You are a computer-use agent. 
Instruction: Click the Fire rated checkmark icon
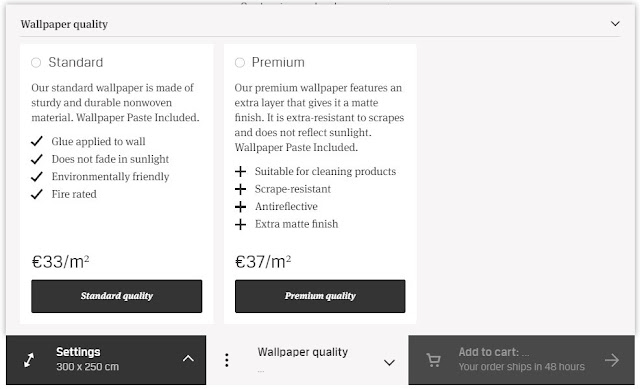click(37, 194)
